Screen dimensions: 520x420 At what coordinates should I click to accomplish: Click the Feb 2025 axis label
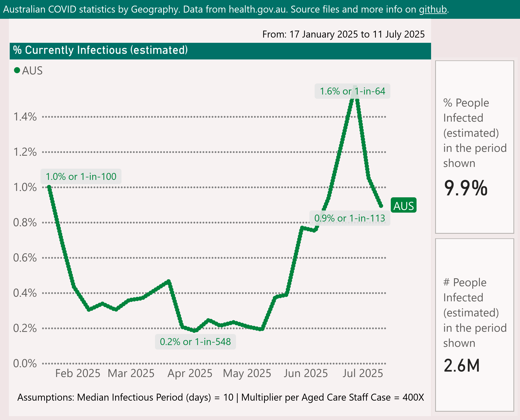pyautogui.click(x=77, y=373)
